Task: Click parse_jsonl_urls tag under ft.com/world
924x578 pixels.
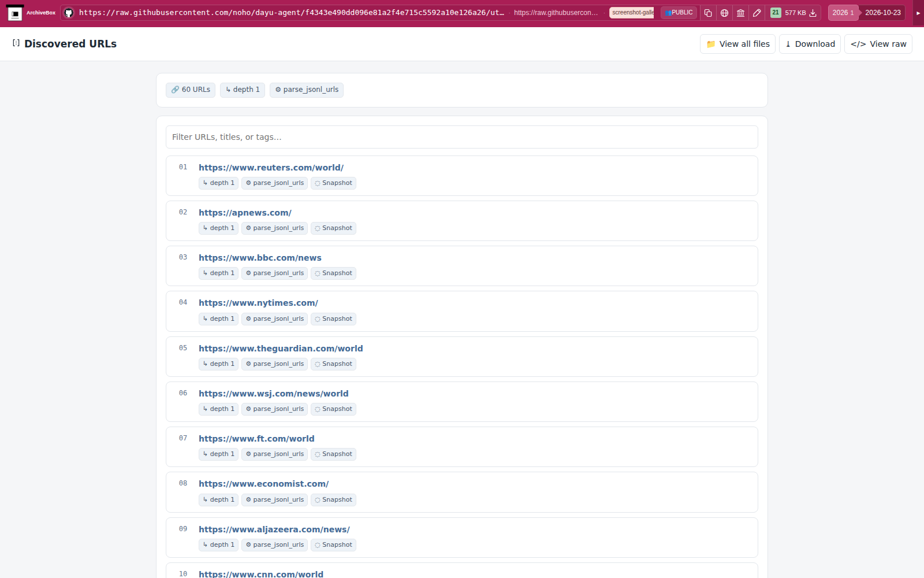Action: tap(274, 454)
